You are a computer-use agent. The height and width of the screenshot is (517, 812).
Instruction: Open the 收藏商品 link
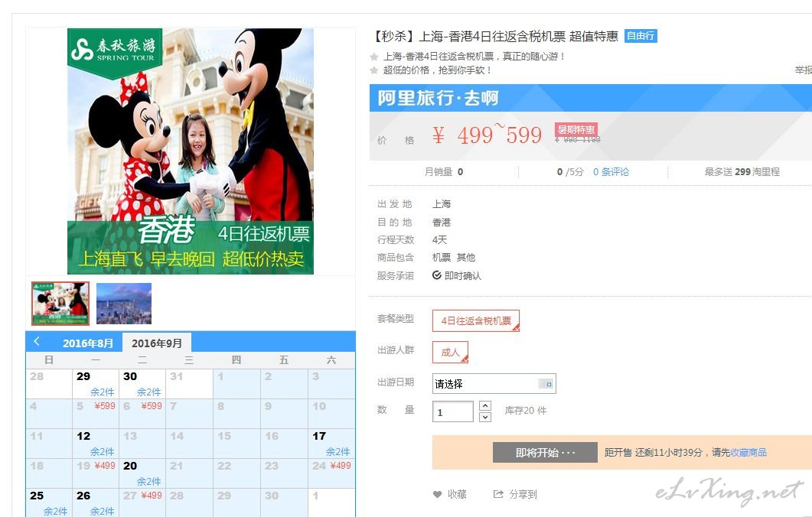click(748, 452)
